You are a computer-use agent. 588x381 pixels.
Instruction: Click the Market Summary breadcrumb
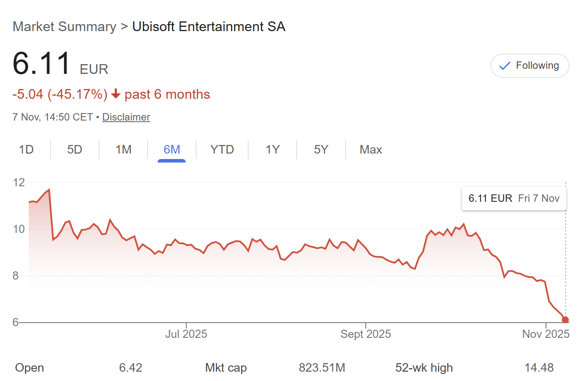[64, 26]
